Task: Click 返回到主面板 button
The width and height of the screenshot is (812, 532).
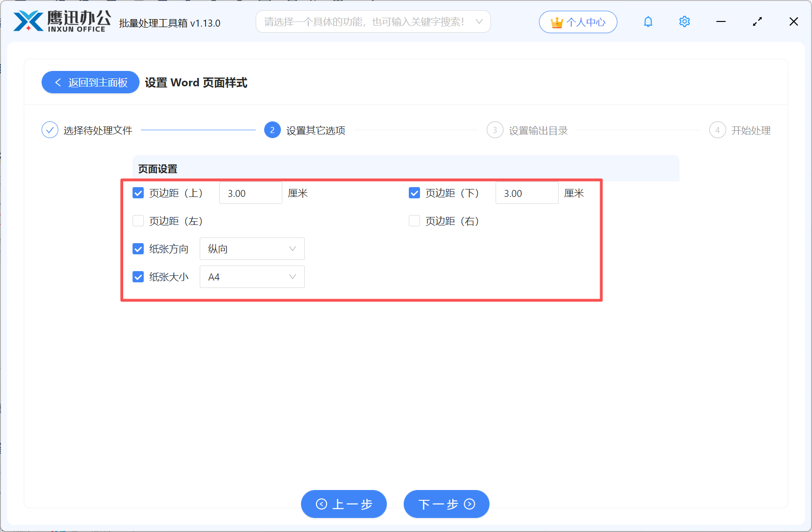Action: coord(90,82)
